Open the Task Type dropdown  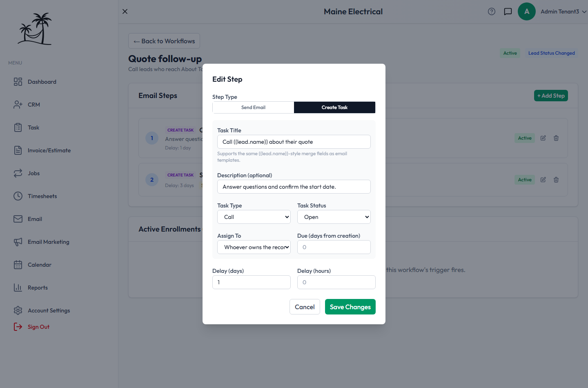254,217
